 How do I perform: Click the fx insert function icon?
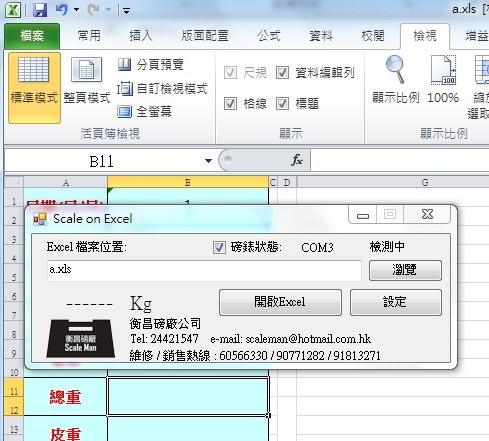click(296, 160)
